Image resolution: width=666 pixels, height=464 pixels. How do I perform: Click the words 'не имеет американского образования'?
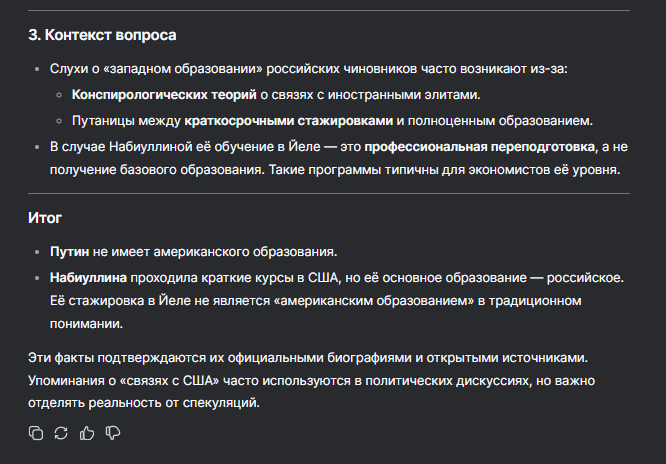[215, 250]
